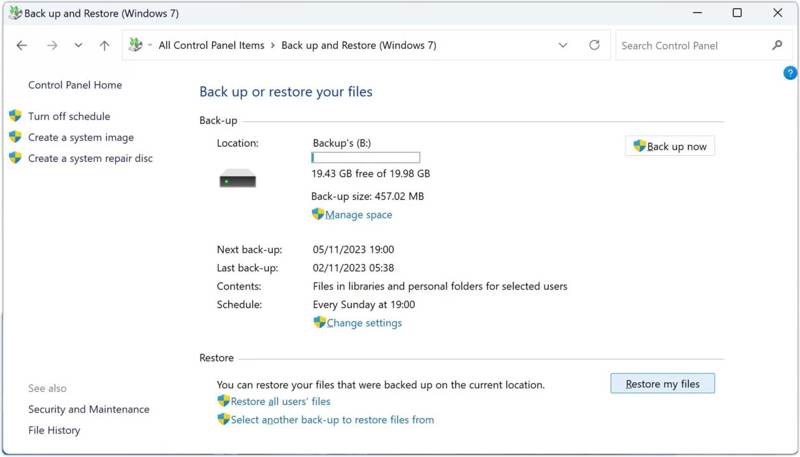800x457 pixels.
Task: Select the Backup's (B:) location text
Action: (342, 143)
